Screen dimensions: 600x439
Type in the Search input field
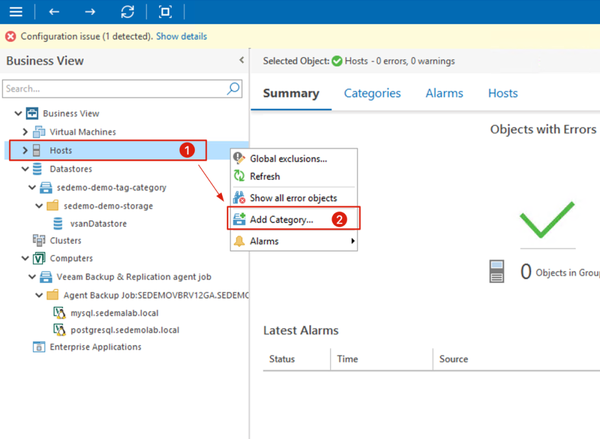115,88
